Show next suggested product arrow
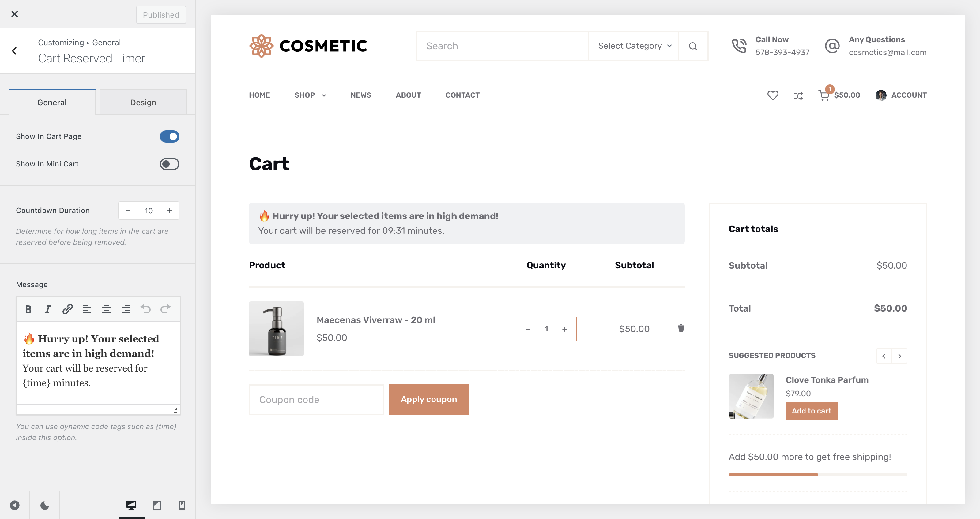 pyautogui.click(x=899, y=356)
